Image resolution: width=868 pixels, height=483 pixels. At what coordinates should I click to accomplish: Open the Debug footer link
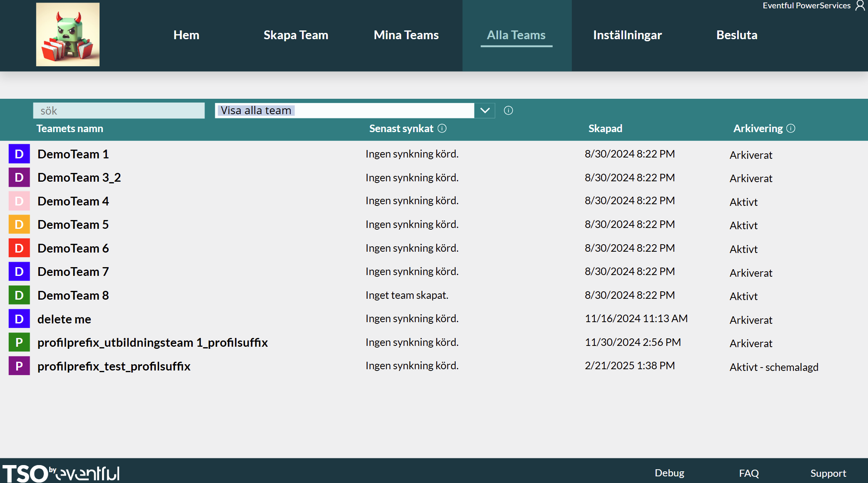pos(669,473)
